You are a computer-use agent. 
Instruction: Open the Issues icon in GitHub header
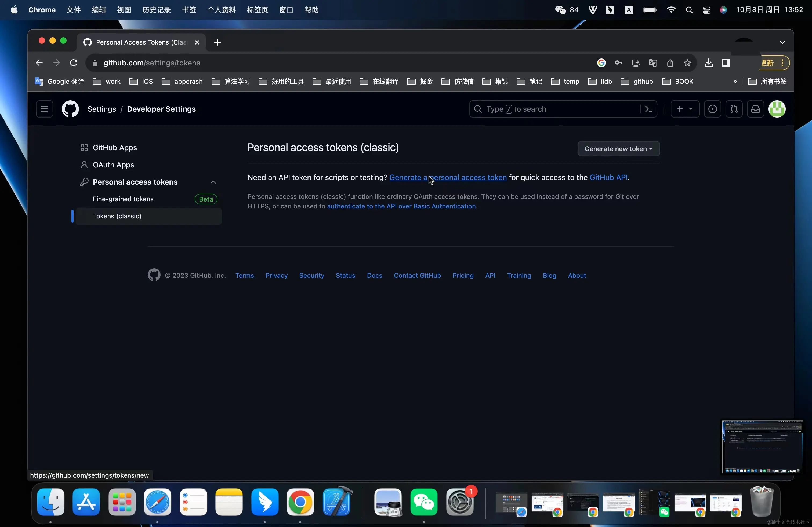[712, 109]
